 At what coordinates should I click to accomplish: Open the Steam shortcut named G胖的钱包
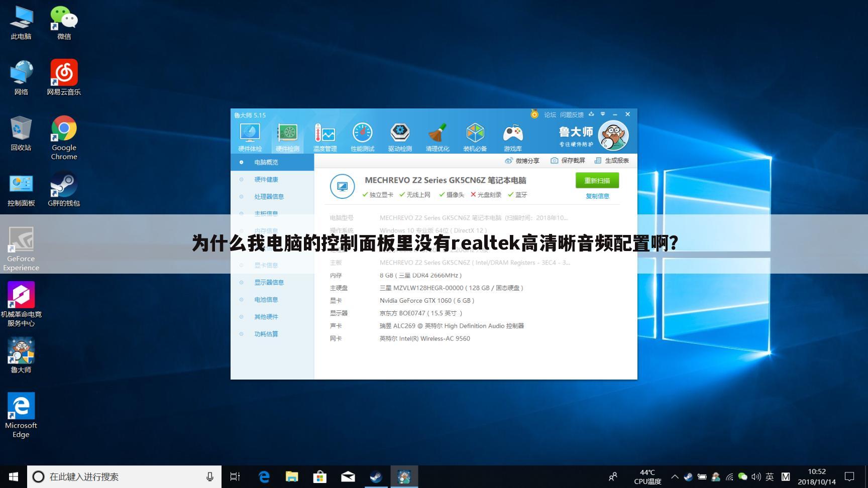[64, 189]
